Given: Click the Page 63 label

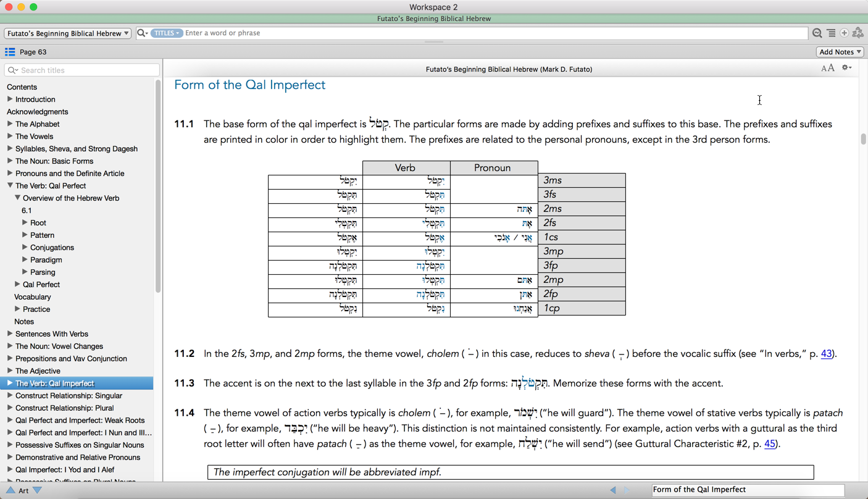Looking at the screenshot, I should [x=33, y=52].
